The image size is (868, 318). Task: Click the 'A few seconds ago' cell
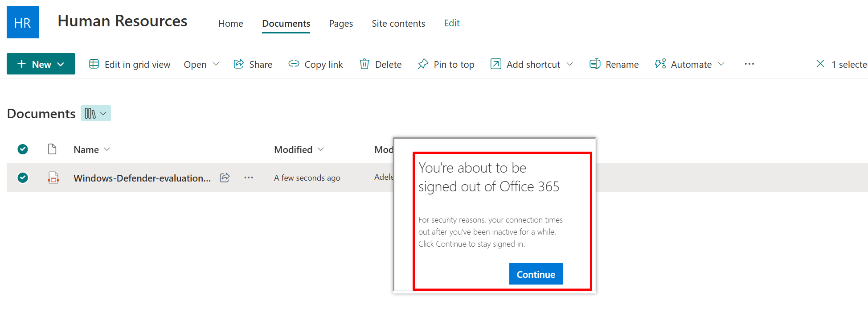tap(307, 178)
